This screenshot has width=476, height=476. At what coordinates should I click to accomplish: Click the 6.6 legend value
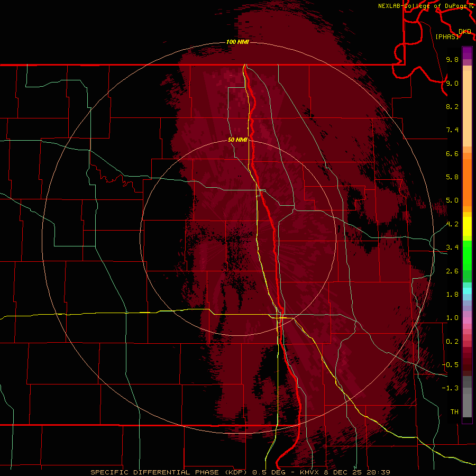coord(452,153)
